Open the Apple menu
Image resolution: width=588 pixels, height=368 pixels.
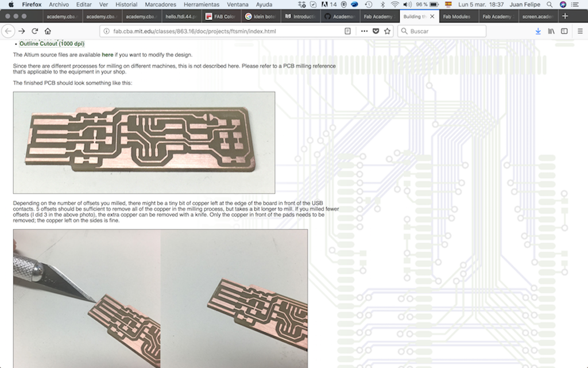[x=11, y=5]
